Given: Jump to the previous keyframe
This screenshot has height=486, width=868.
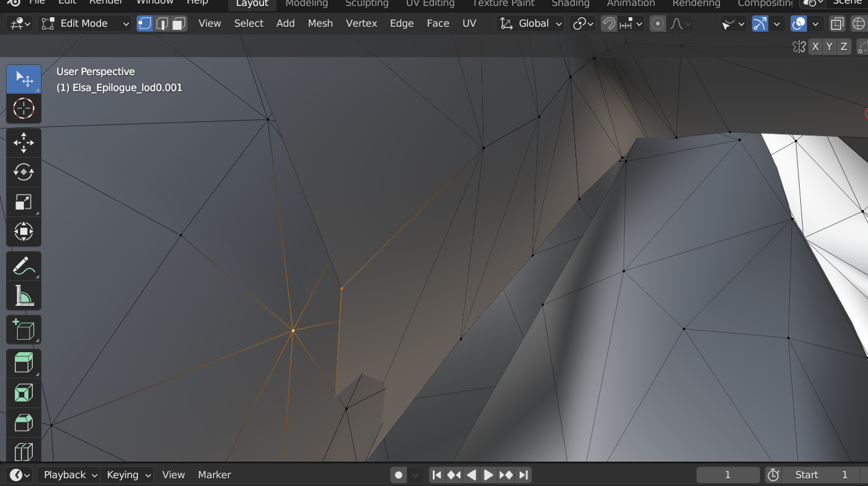Looking at the screenshot, I should (454, 475).
